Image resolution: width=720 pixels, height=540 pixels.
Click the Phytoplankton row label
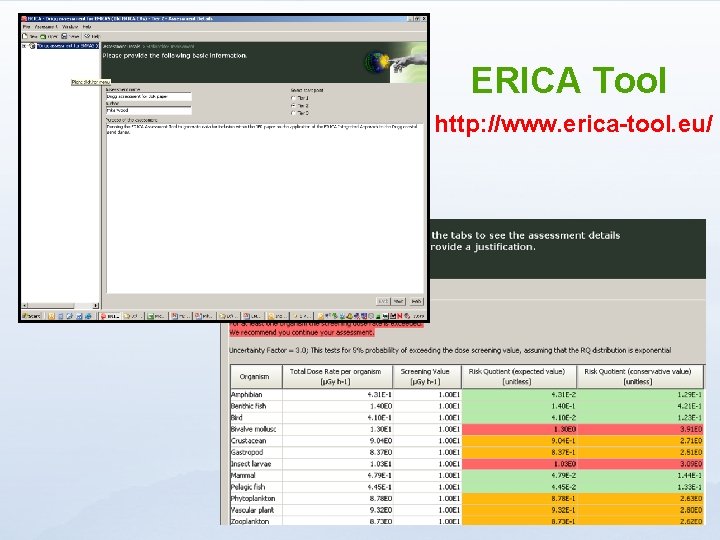(x=253, y=498)
